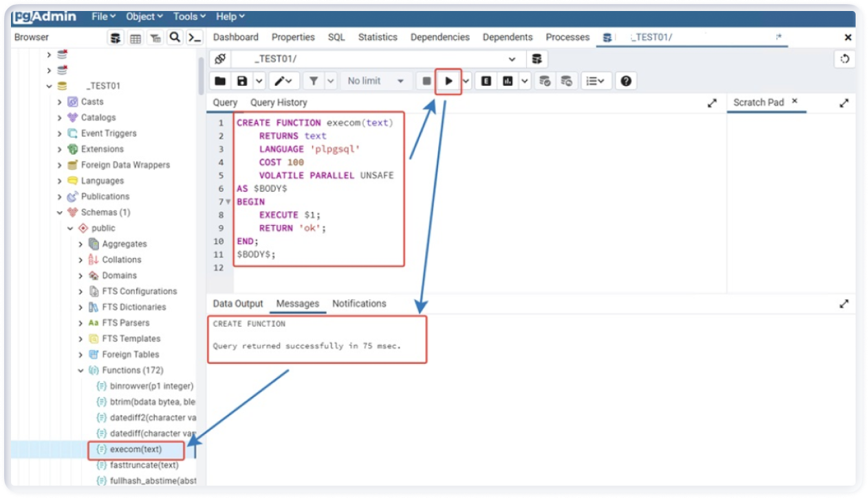
Task: Click the Open File folder icon
Action: pyautogui.click(x=220, y=81)
